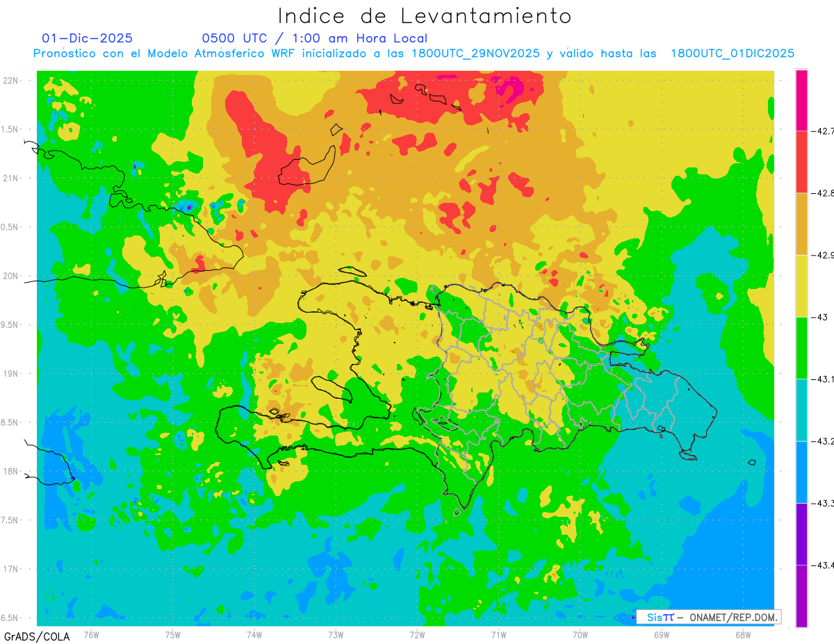The width and height of the screenshot is (834, 644).
Task: Click the '70W' longitude label
Action: coord(580,635)
